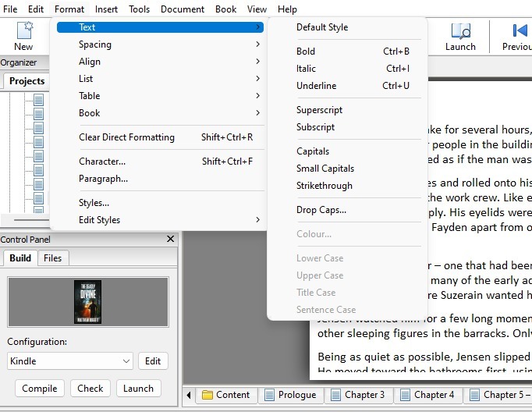This screenshot has height=412, width=532.
Task: Open the Help menu
Action: 287,9
